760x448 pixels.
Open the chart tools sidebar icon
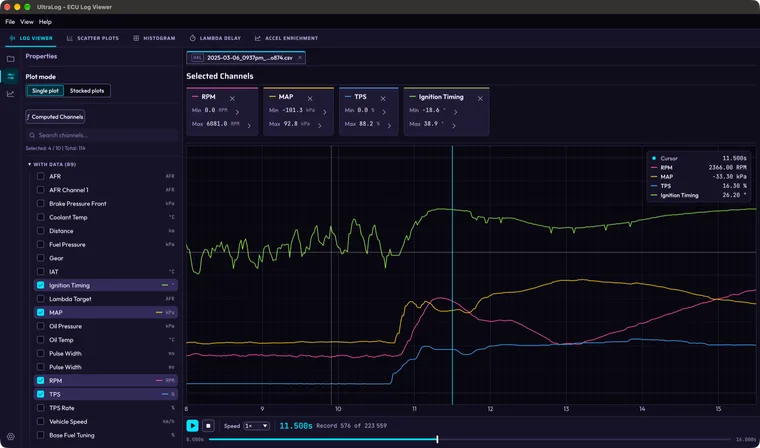pos(10,94)
